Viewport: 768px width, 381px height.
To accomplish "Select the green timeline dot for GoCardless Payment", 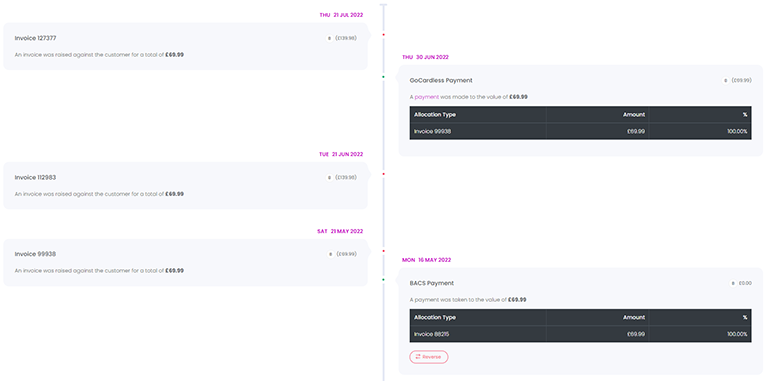I will (384, 77).
